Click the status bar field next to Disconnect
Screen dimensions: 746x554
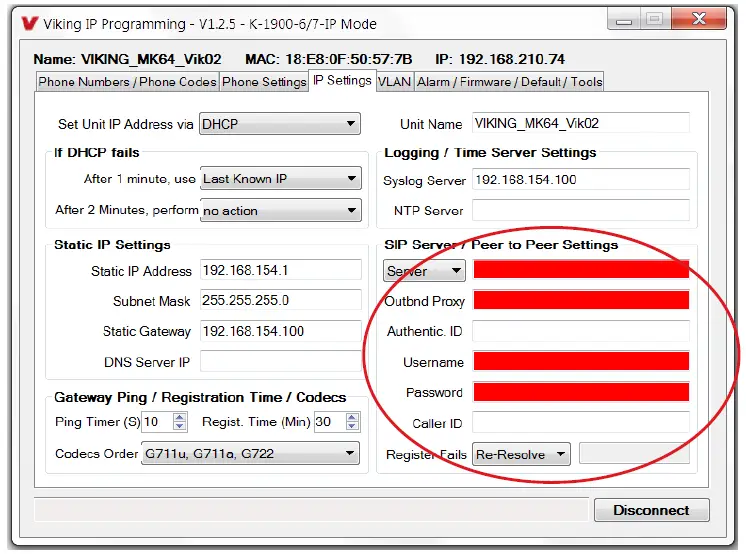311,509
